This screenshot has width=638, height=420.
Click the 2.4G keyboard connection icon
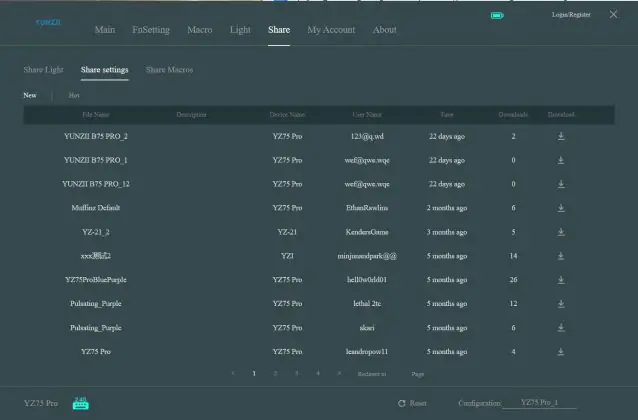coord(81,403)
